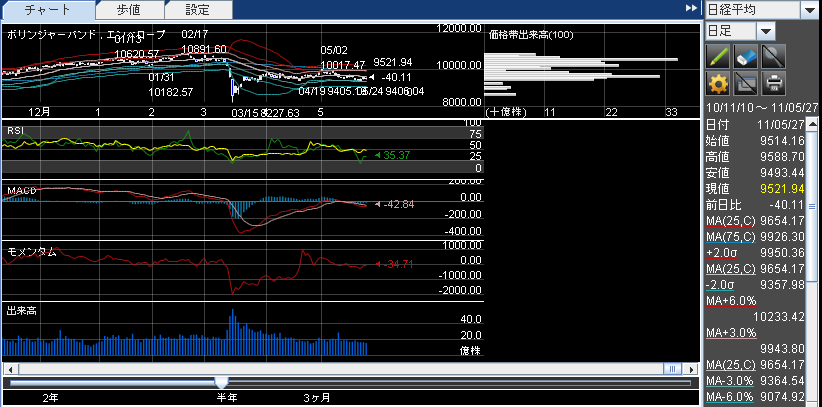Image resolution: width=822 pixels, height=407 pixels.
Task: Select the eraser tool
Action: click(745, 56)
